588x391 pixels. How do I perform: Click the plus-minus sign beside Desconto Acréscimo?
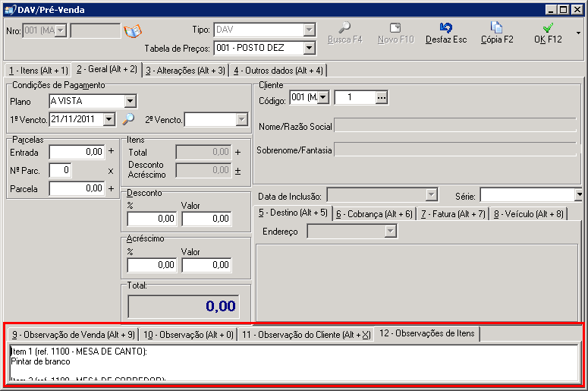tap(237, 171)
